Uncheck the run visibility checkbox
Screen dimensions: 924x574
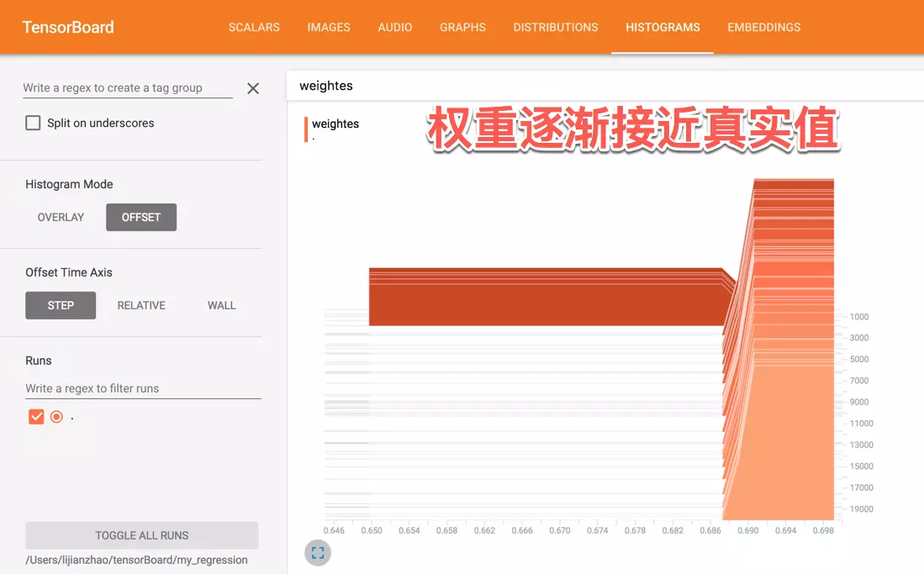tap(36, 416)
